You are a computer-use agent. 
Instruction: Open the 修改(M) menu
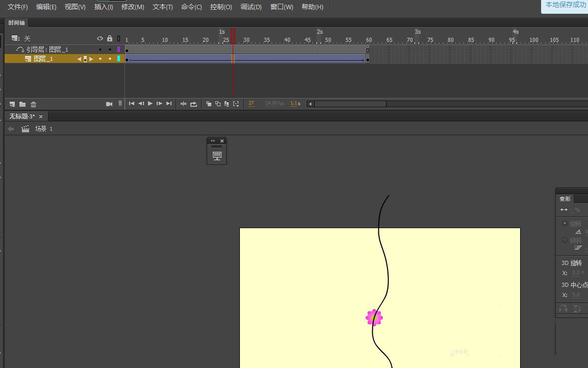point(133,7)
